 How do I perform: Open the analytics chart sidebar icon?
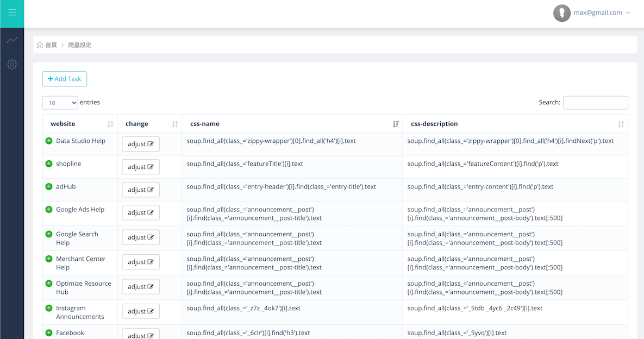pyautogui.click(x=12, y=40)
